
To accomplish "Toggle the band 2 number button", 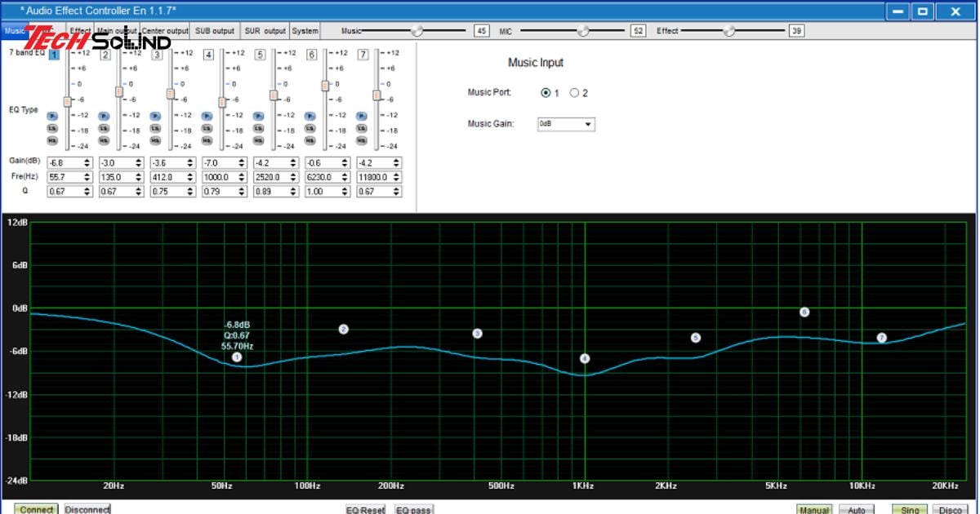I will click(x=105, y=55).
